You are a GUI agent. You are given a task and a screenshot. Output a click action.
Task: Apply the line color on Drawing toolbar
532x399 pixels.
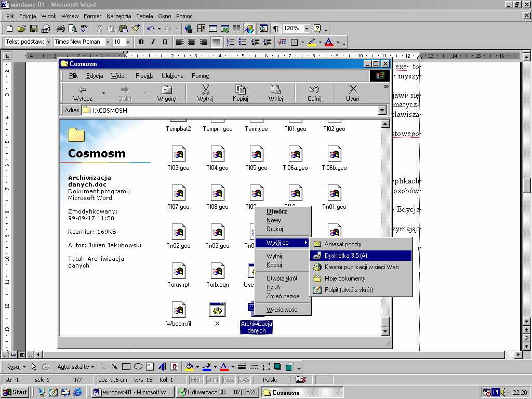click(x=206, y=367)
